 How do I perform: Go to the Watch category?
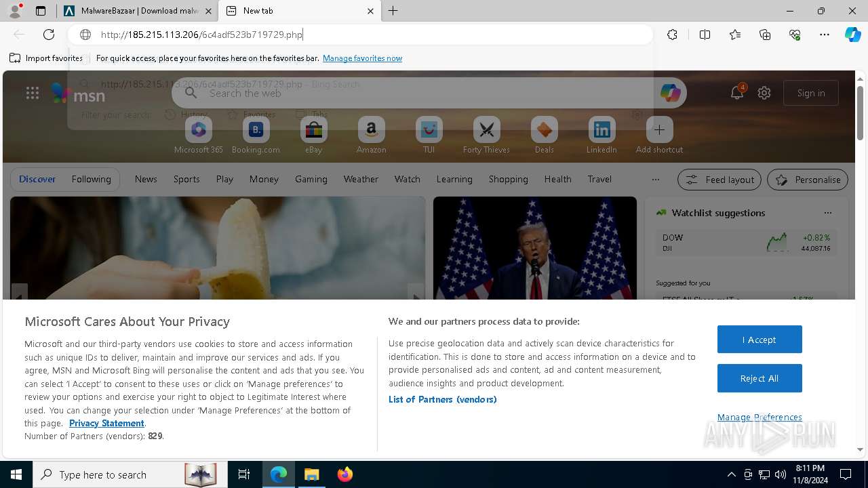pos(408,179)
